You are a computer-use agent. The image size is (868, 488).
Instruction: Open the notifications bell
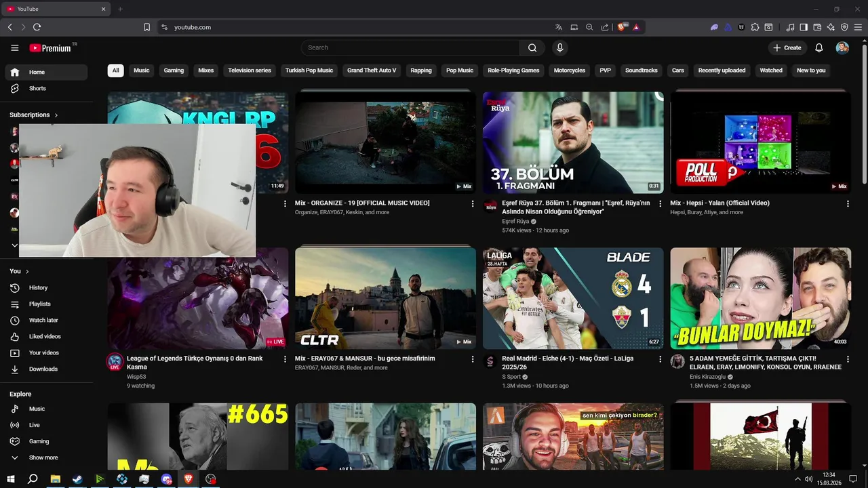point(819,47)
